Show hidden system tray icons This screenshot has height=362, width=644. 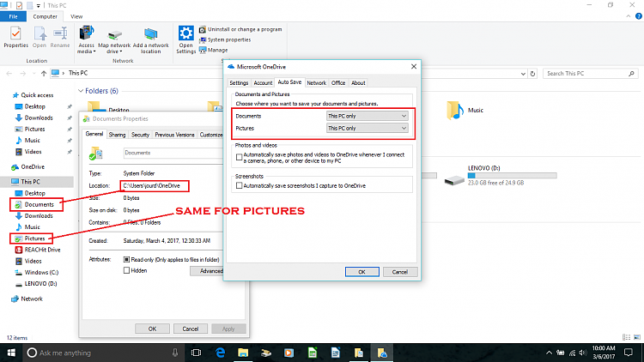pyautogui.click(x=549, y=353)
